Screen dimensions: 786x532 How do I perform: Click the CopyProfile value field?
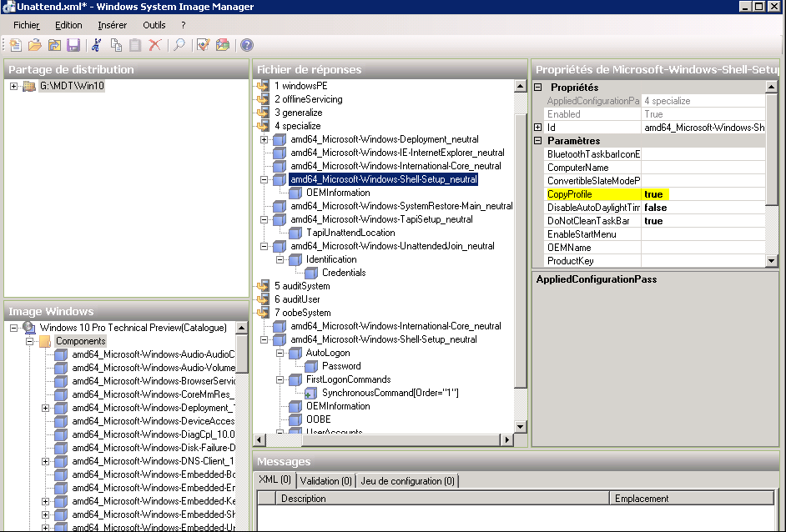point(703,194)
